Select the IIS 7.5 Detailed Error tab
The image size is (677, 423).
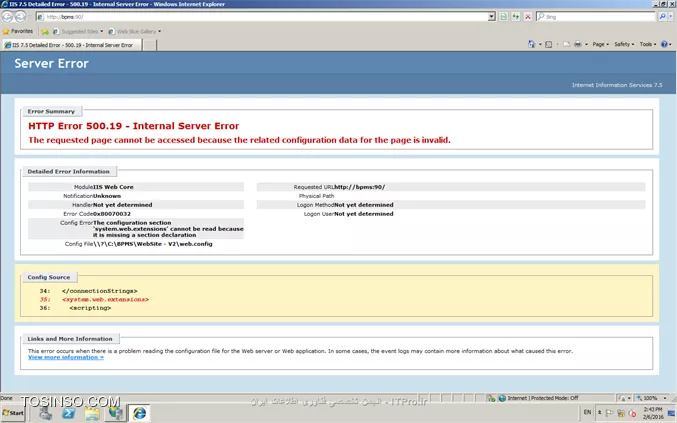pyautogui.click(x=72, y=45)
